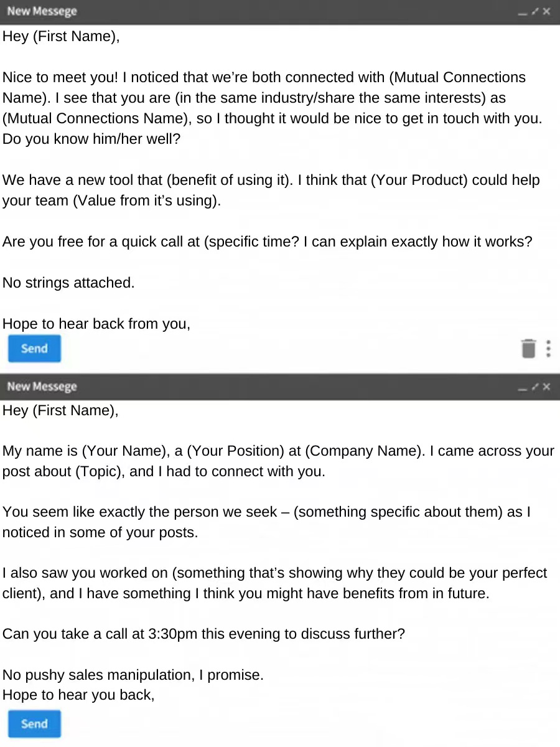Send the first message about mutual connections
Screen dimensions: 560x747
(x=34, y=349)
